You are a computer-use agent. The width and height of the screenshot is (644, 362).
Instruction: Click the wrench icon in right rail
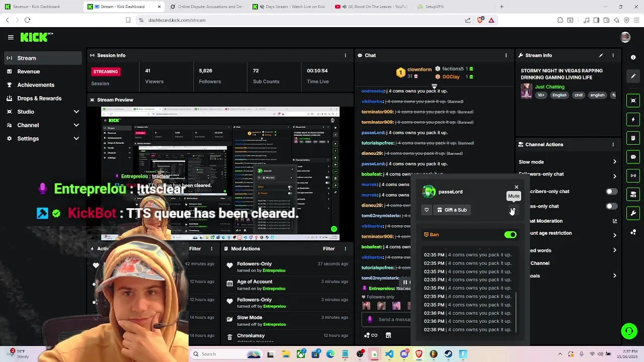tap(633, 213)
